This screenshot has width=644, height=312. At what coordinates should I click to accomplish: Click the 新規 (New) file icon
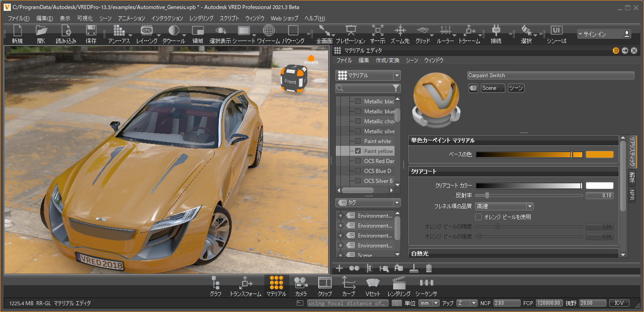(17, 31)
